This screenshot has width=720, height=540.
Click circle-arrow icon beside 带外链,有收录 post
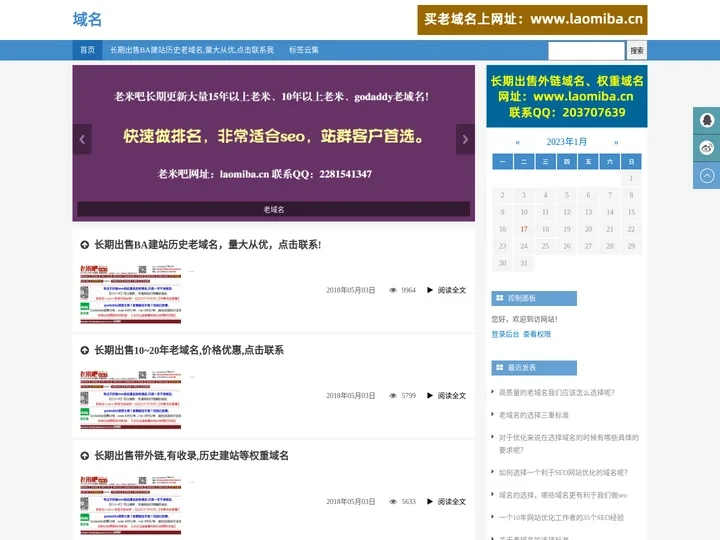84,456
